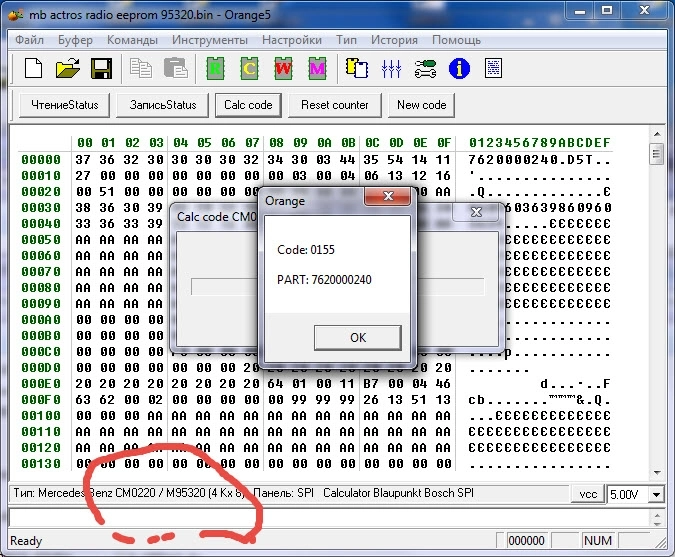
Task: Click hex editor scroll up arrow
Action: 657,134
